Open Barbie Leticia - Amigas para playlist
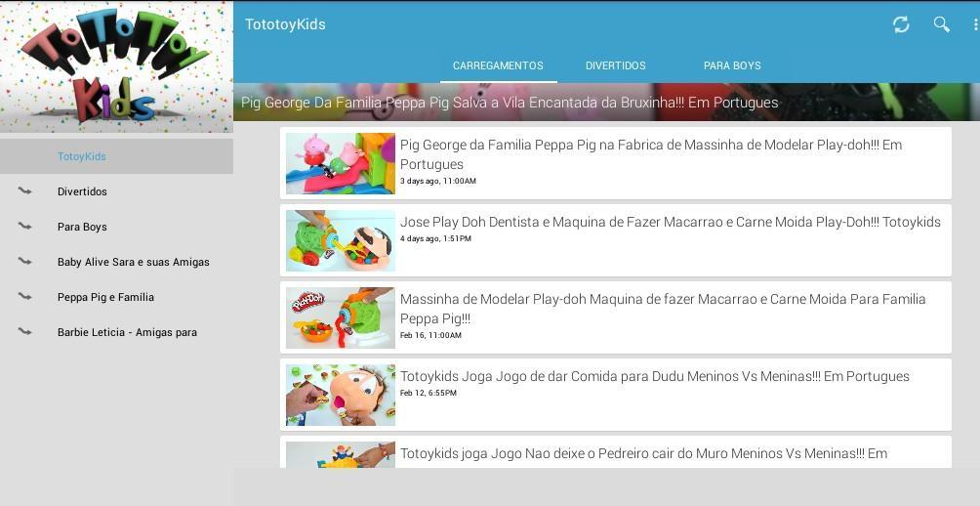 116,332
